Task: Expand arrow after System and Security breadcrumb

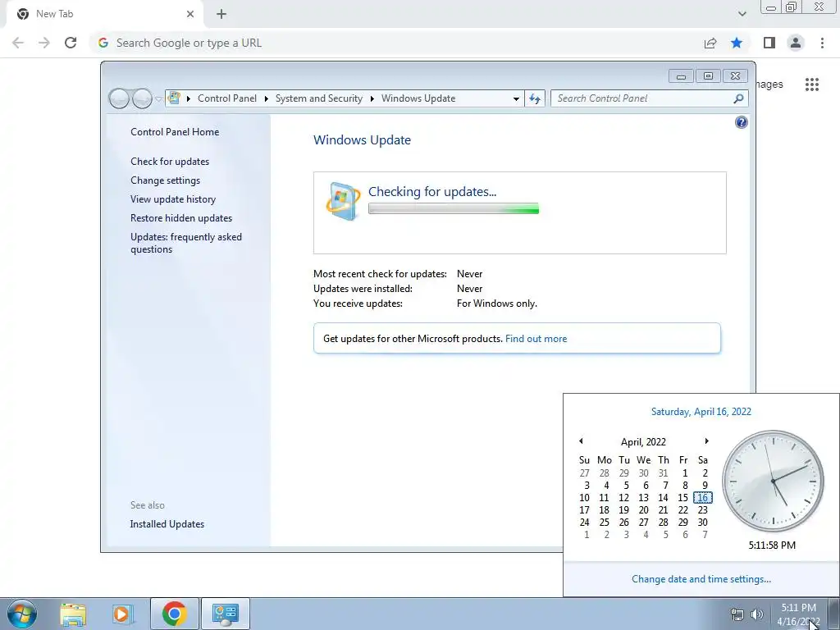Action: tap(372, 98)
